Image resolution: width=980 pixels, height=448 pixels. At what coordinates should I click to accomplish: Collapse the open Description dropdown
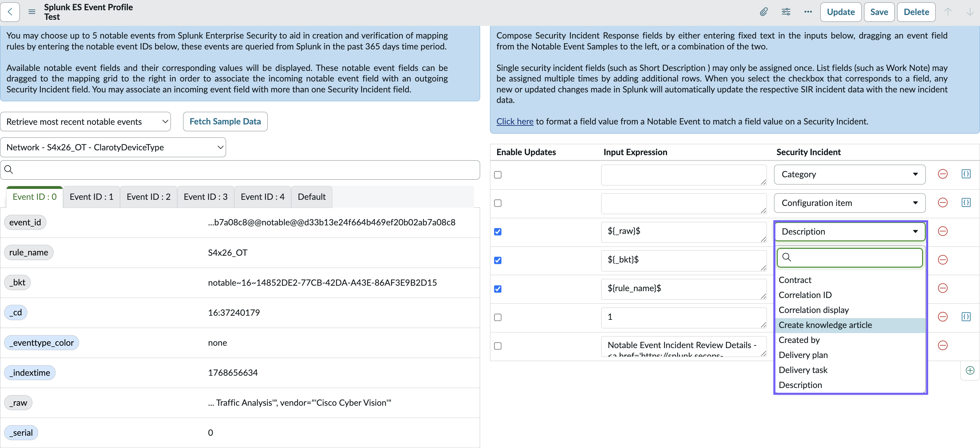pyautogui.click(x=849, y=232)
